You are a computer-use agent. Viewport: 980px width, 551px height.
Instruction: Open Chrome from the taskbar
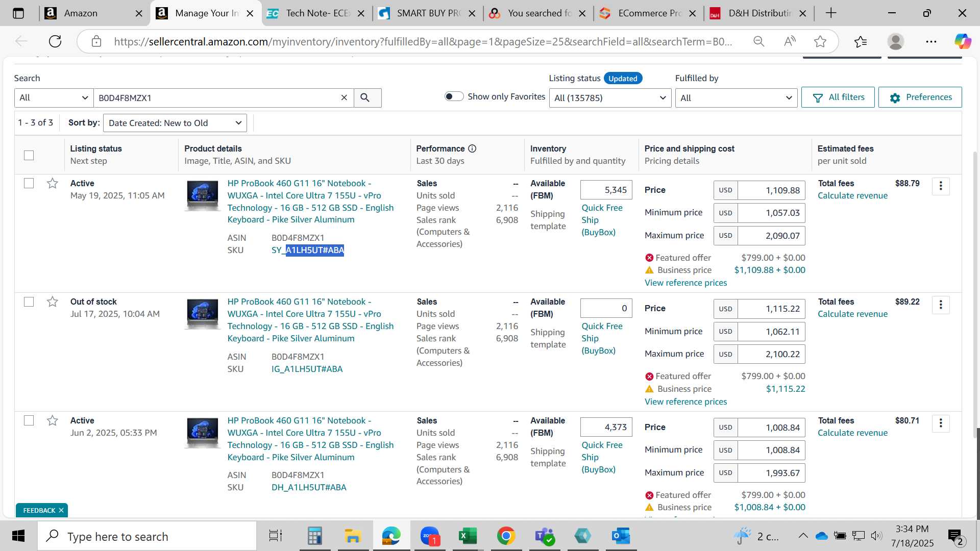pos(506,536)
